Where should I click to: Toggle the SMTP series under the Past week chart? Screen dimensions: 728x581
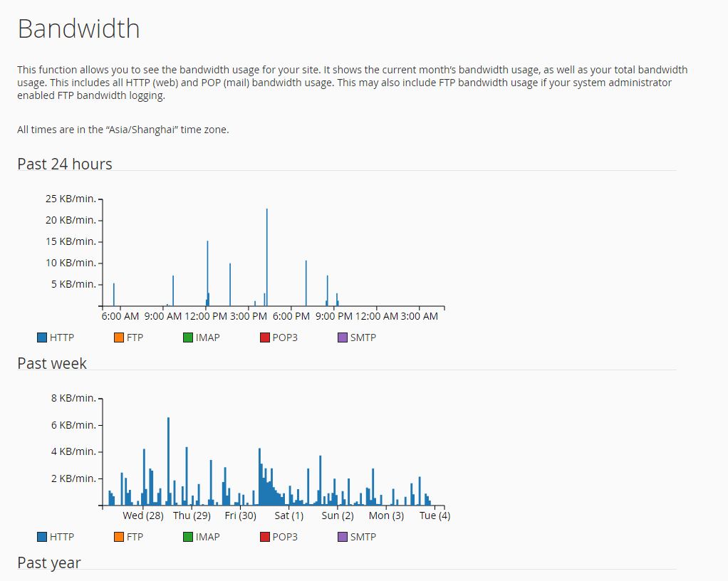point(342,536)
